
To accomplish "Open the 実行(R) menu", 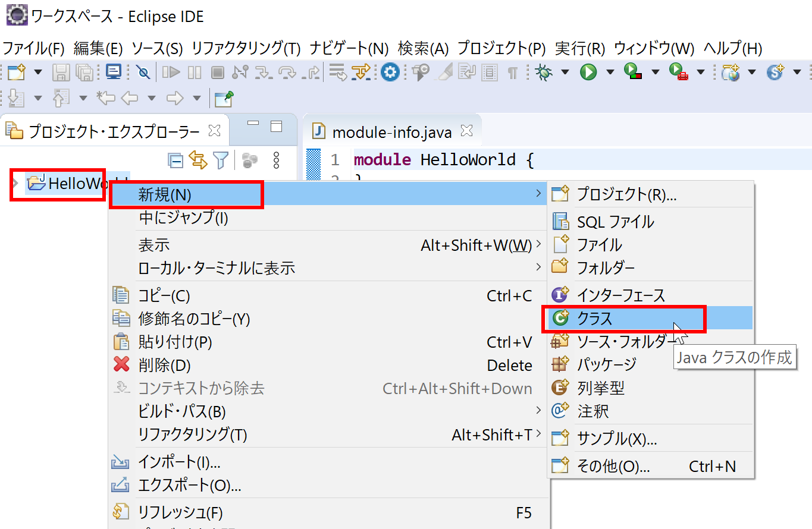I will tap(579, 48).
